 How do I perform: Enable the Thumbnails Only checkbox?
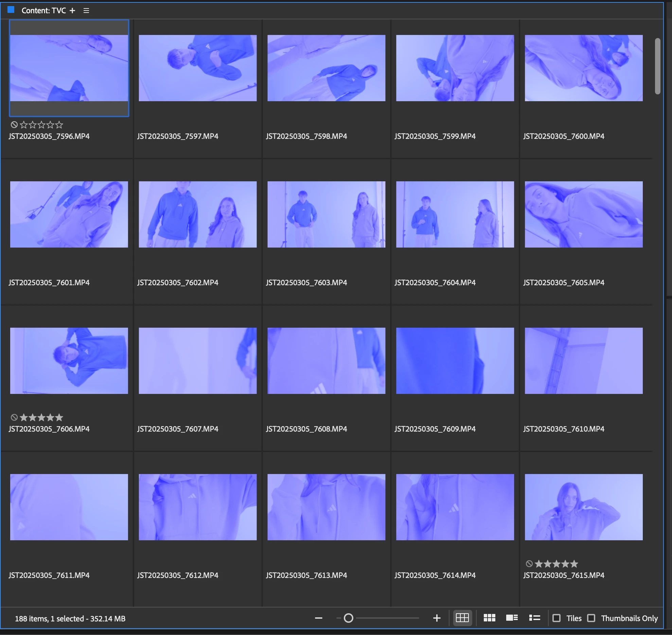[591, 618]
